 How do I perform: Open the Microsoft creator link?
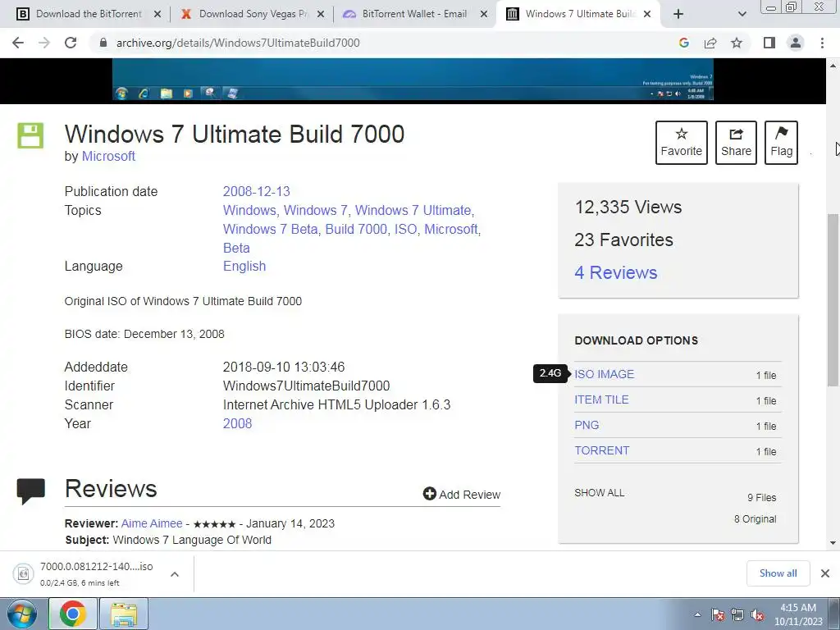108,157
